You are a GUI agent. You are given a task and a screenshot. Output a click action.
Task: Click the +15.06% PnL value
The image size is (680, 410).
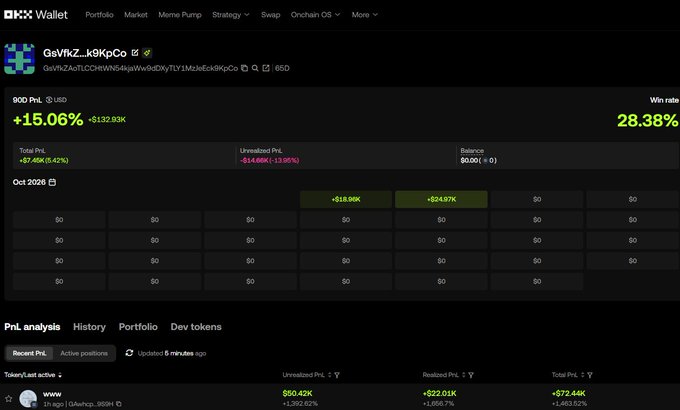click(x=48, y=119)
